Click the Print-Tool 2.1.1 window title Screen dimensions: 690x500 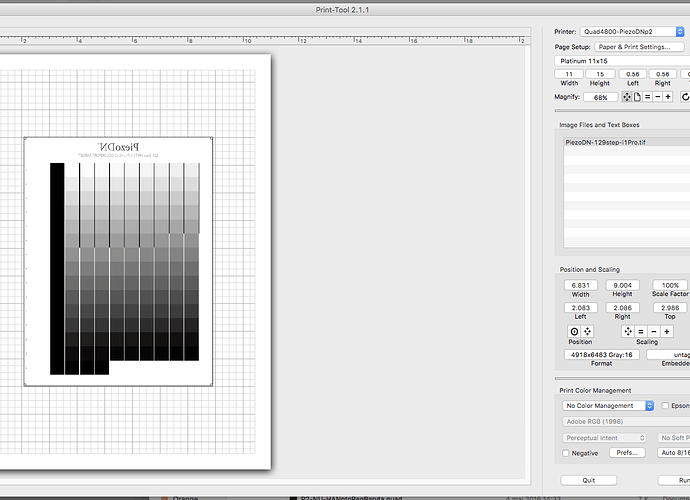click(x=342, y=10)
